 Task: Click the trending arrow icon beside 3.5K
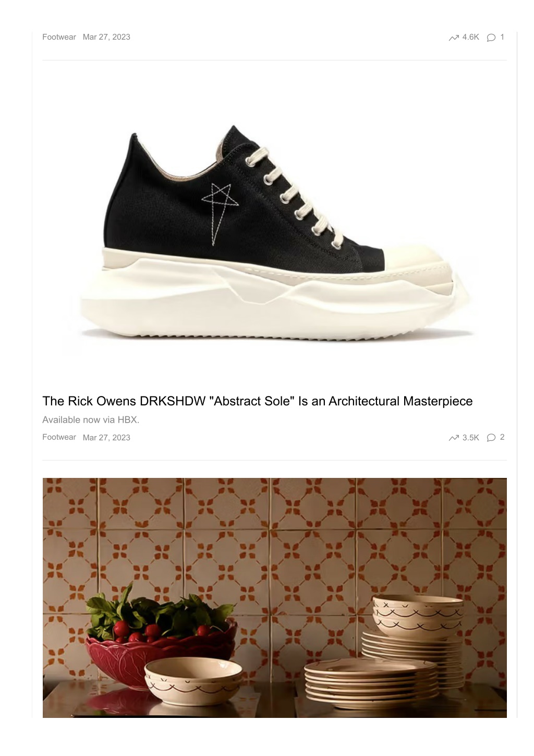[x=454, y=438]
